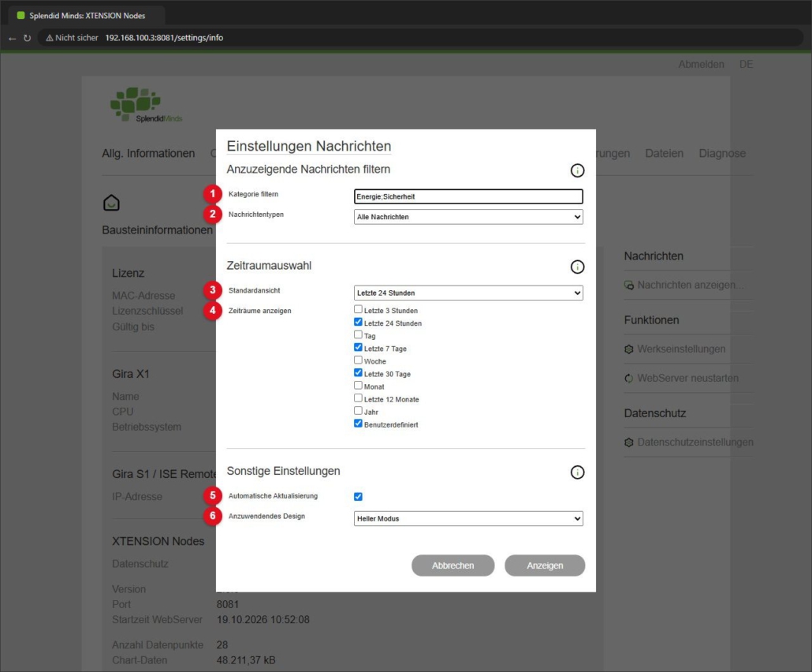Check the Monat checkbox
Image resolution: width=812 pixels, height=672 pixels.
click(x=358, y=386)
